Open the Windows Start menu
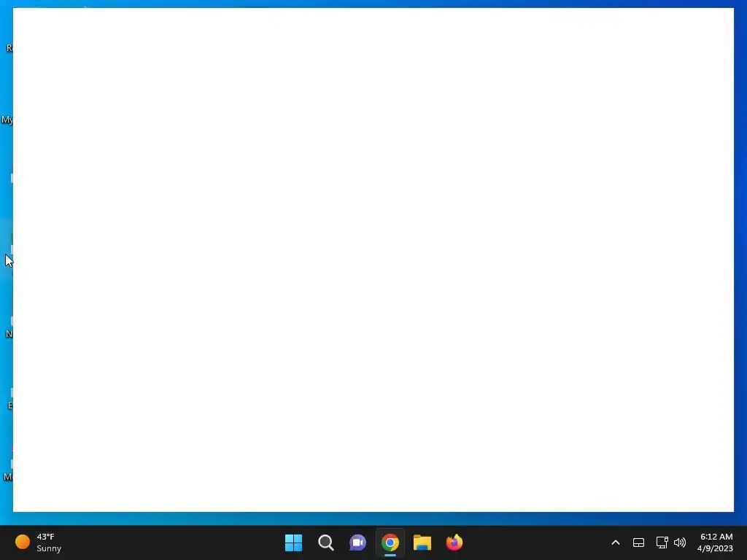The image size is (747, 560). (293, 542)
